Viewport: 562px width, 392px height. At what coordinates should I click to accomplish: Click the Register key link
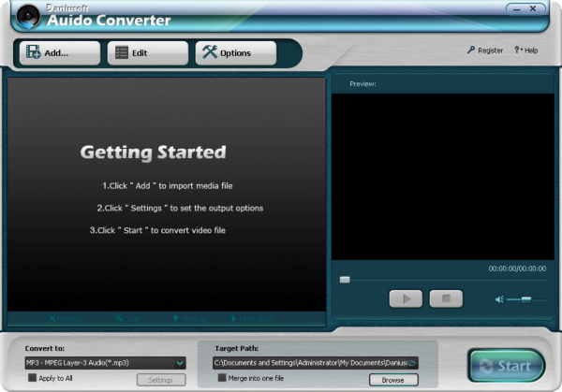[485, 51]
